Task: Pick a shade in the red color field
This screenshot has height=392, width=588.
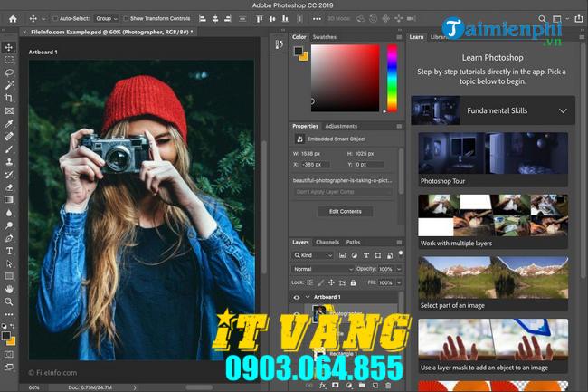Action: [345, 78]
